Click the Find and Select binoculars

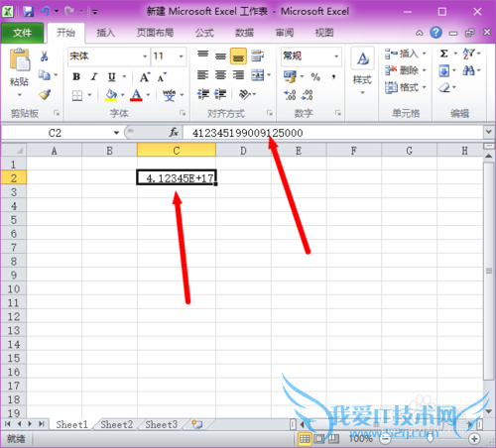click(x=468, y=70)
